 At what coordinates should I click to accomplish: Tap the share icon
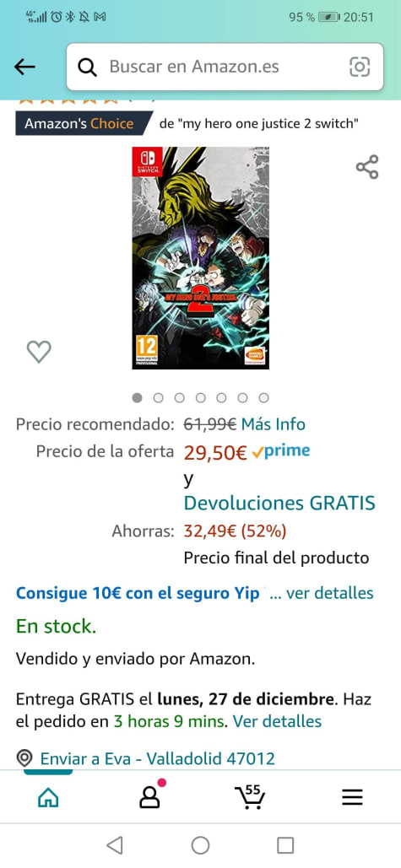367,167
